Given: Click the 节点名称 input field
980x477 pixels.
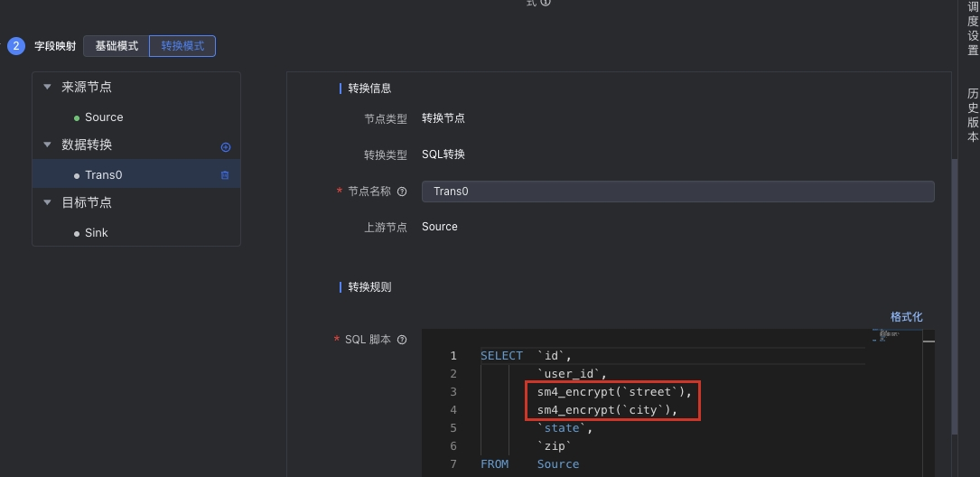Looking at the screenshot, I should (x=677, y=192).
